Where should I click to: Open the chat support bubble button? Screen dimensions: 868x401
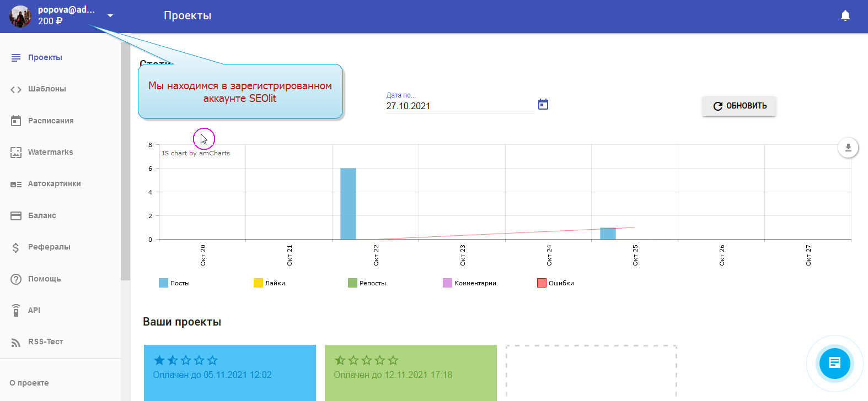(x=834, y=363)
